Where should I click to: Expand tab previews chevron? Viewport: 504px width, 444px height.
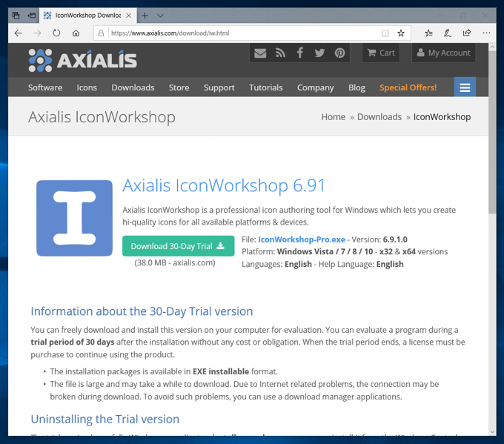(160, 16)
